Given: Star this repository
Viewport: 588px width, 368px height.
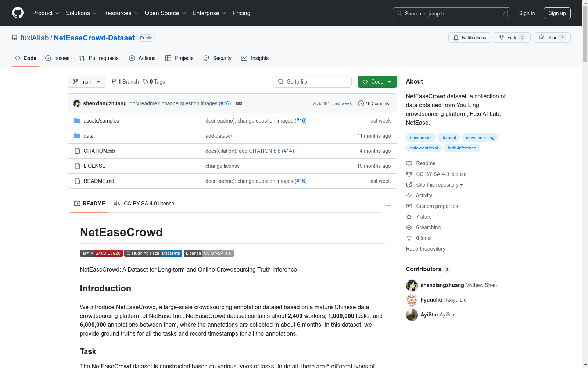Looking at the screenshot, I should point(552,38).
